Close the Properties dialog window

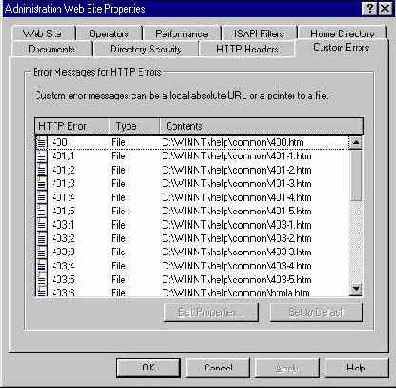click(x=385, y=8)
